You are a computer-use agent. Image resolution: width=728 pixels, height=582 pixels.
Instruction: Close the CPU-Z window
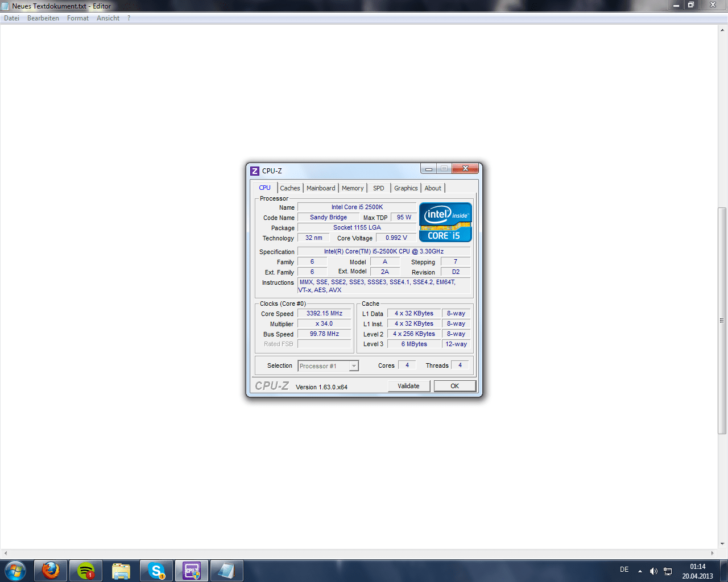click(466, 169)
